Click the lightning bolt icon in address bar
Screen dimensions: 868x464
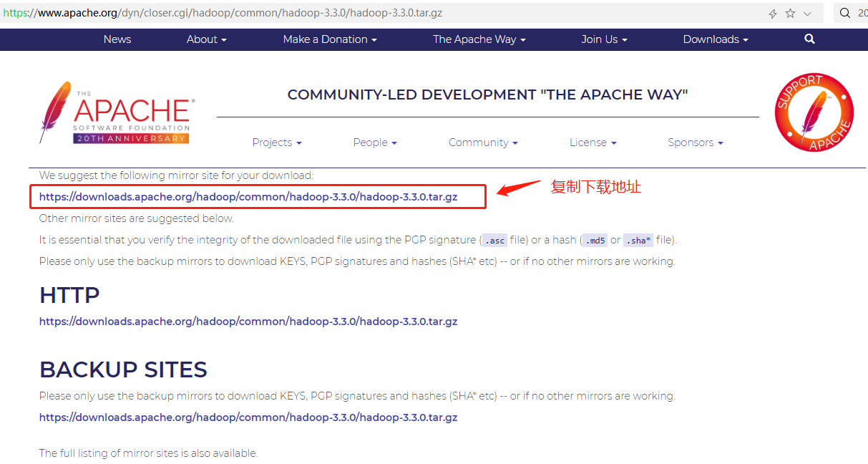tap(773, 14)
